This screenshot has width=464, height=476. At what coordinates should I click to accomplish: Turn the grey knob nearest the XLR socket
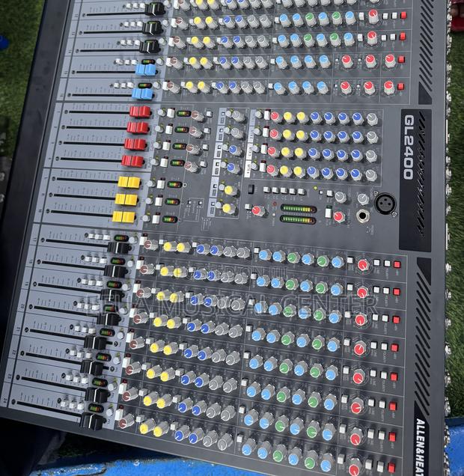[x=363, y=199]
